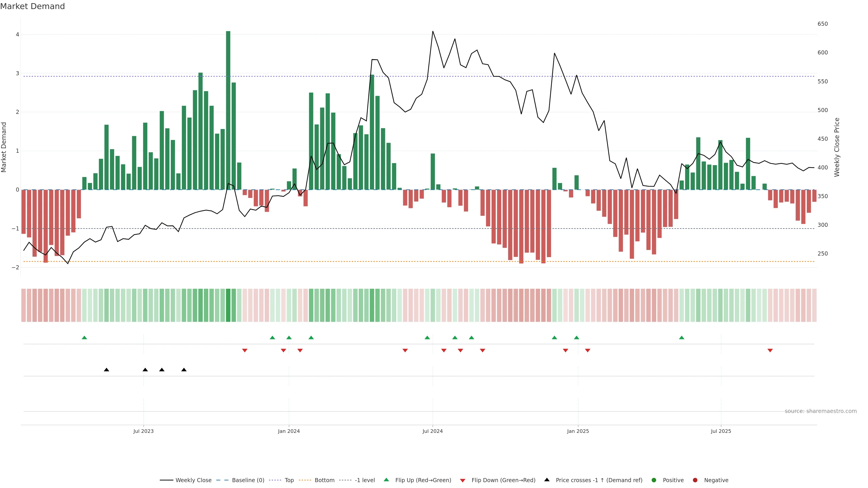Click the red Flip Down legend triangle
The image size is (868, 488).
(463, 480)
